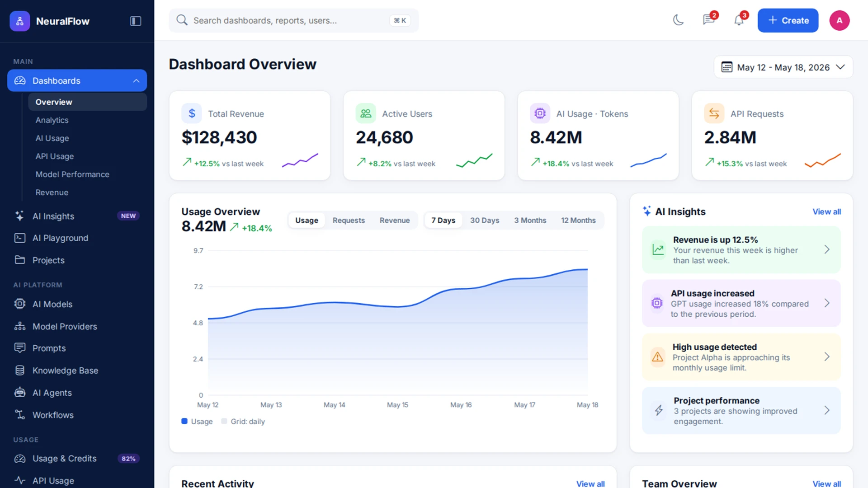Click warning triangle icon in High usage
Image resolution: width=868 pixels, height=488 pixels.
pyautogui.click(x=657, y=357)
